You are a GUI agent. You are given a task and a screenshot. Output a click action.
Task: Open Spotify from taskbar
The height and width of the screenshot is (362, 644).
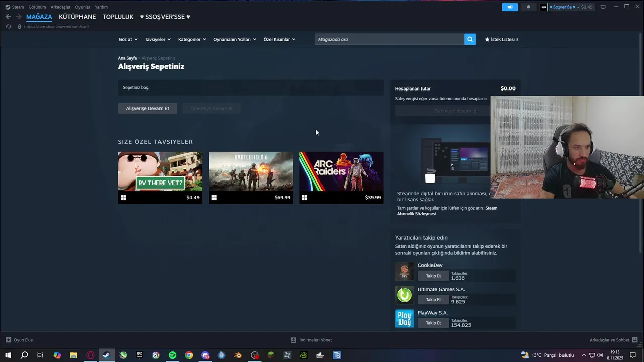click(x=172, y=355)
